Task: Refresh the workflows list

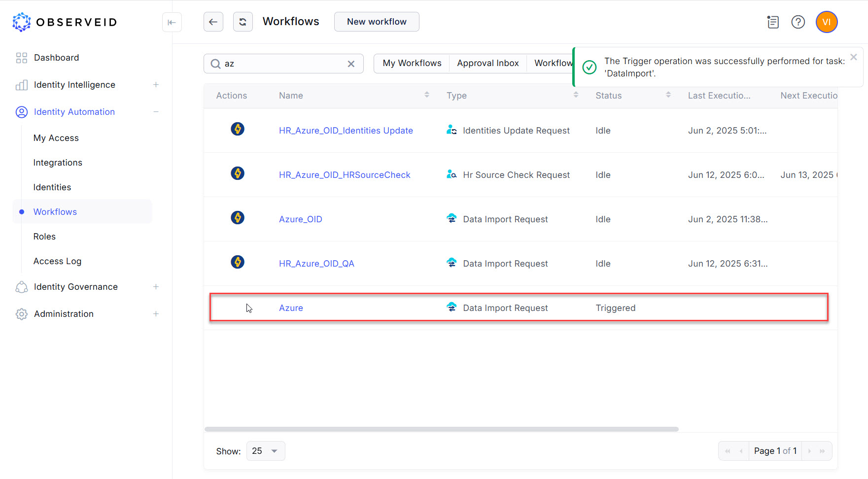Action: tap(243, 22)
